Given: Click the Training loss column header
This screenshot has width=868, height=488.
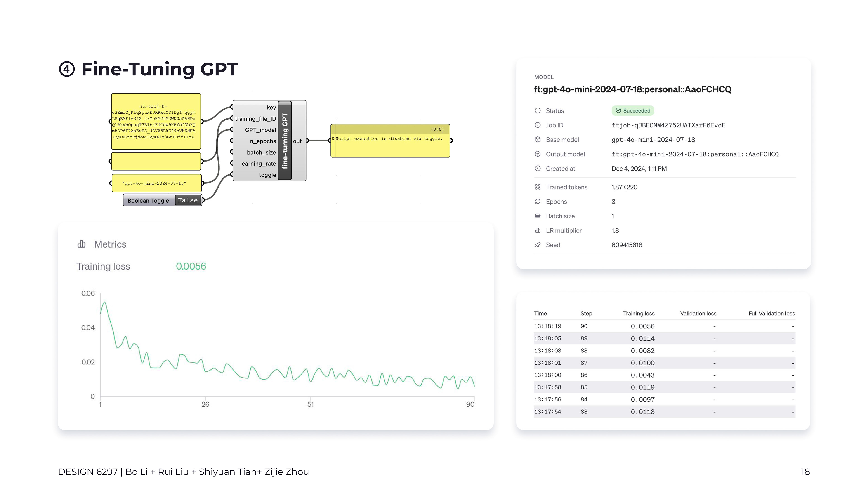Looking at the screenshot, I should tap(639, 313).
